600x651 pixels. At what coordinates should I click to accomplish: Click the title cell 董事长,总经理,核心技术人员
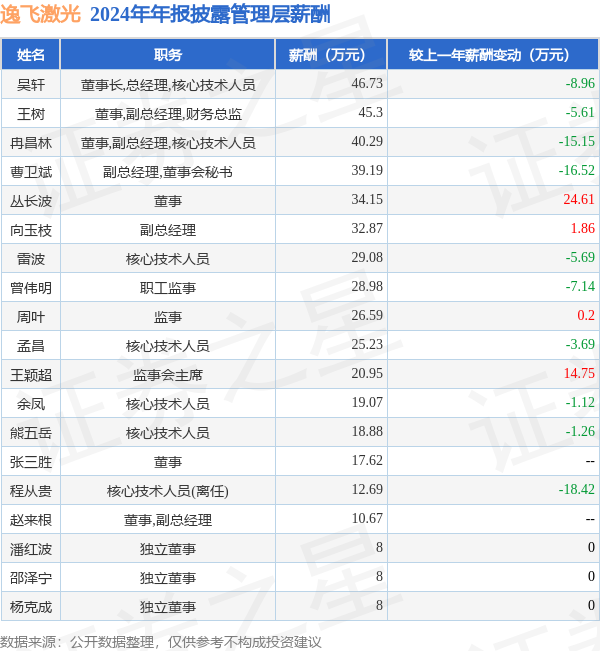pos(168,85)
